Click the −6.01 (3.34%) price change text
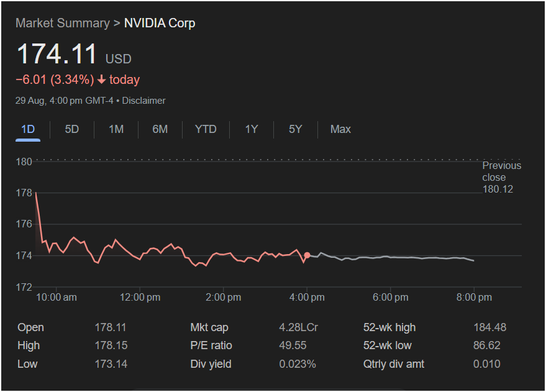546x392 pixels. click(x=55, y=80)
